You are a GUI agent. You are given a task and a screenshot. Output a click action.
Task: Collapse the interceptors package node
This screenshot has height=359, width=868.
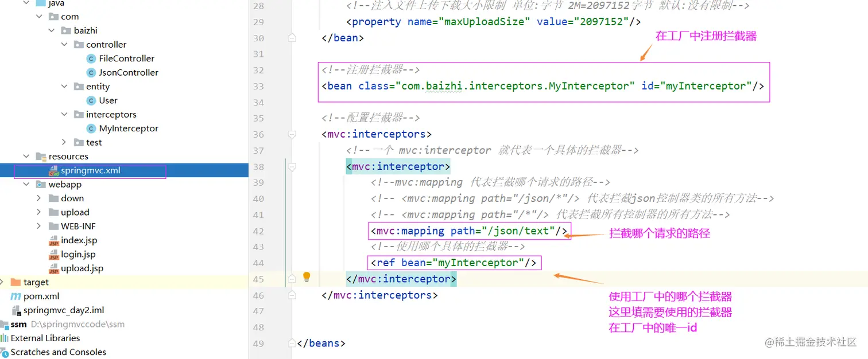pyautogui.click(x=65, y=115)
